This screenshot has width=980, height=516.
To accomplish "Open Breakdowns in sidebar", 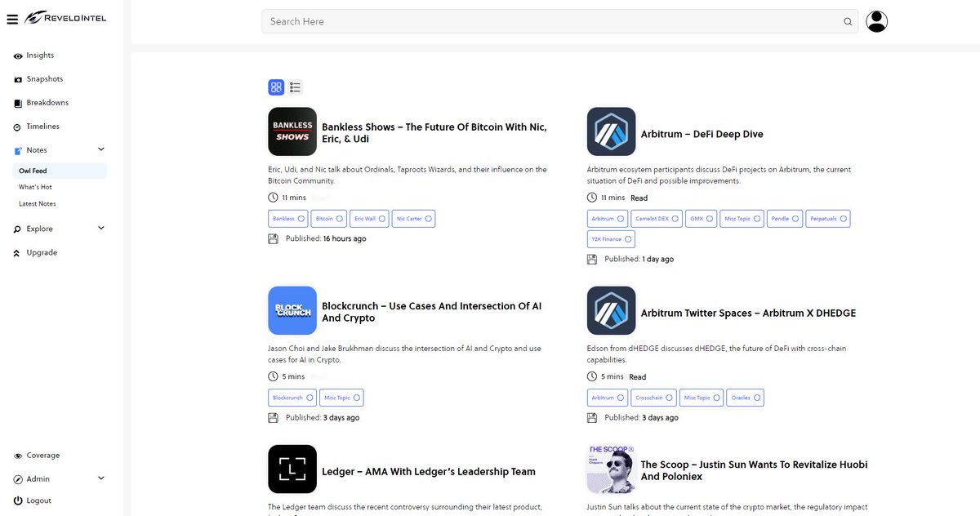I will 47,103.
